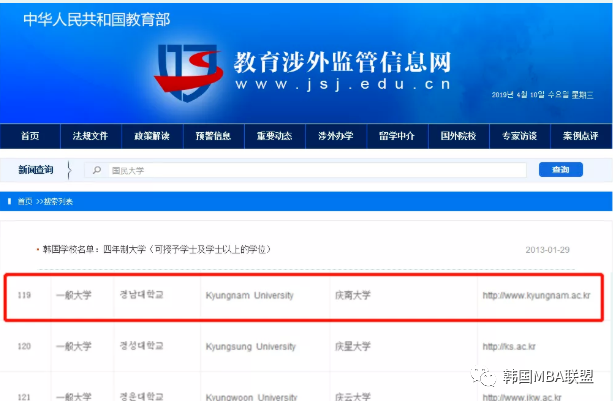Open the 涉外办学 menu item

(336, 136)
